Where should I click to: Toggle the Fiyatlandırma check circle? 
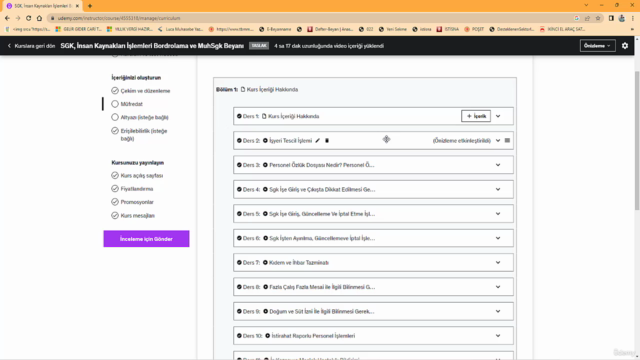pos(115,189)
